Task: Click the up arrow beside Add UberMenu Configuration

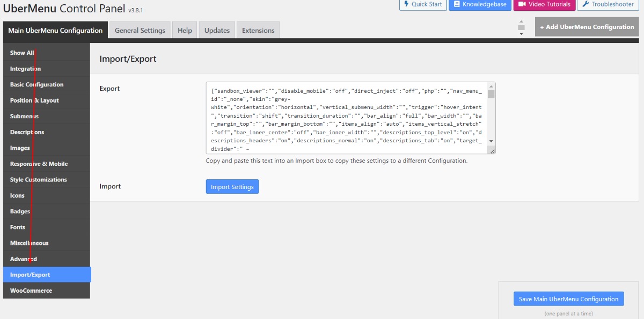Action: tap(521, 22)
